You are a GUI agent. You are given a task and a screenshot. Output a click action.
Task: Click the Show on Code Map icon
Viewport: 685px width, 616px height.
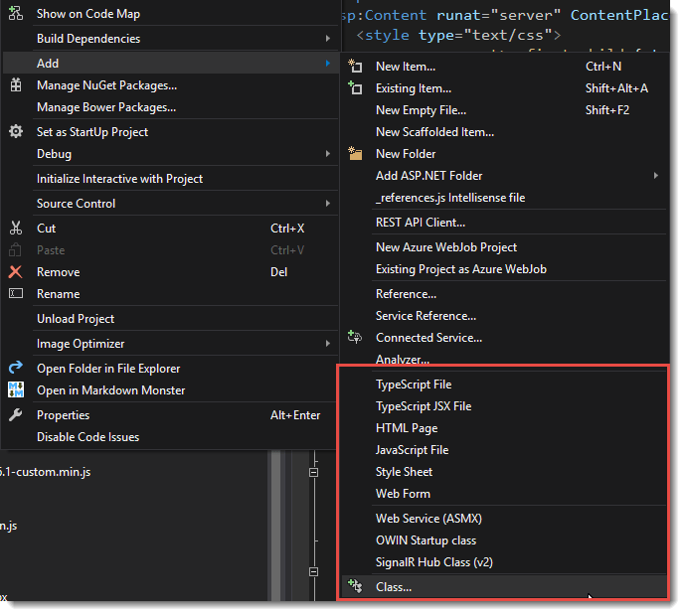[16, 14]
